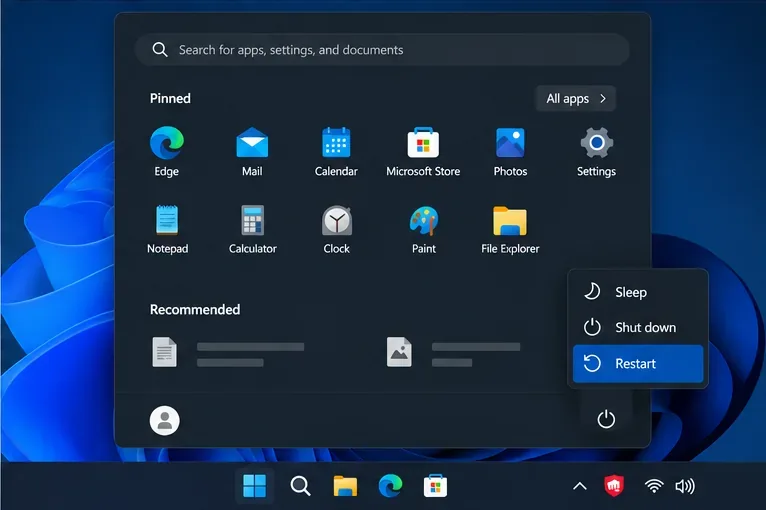Screen dimensions: 766x510
Task: Launch the Photos app
Action: click(510, 152)
